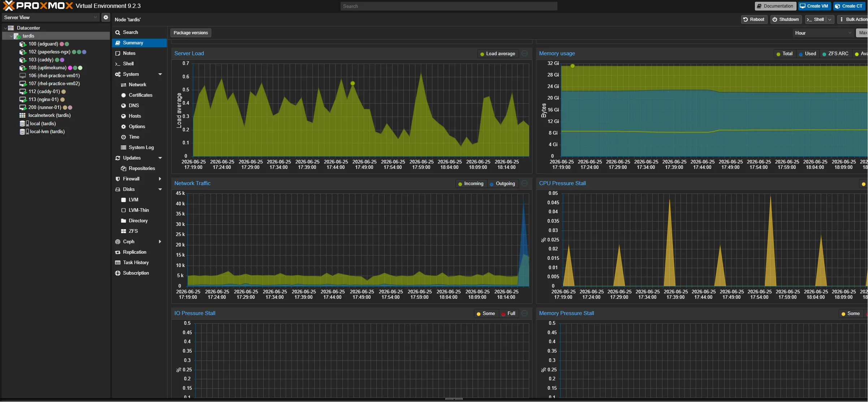Collapse the Updates submenu arrow
The image size is (868, 402).
click(160, 158)
